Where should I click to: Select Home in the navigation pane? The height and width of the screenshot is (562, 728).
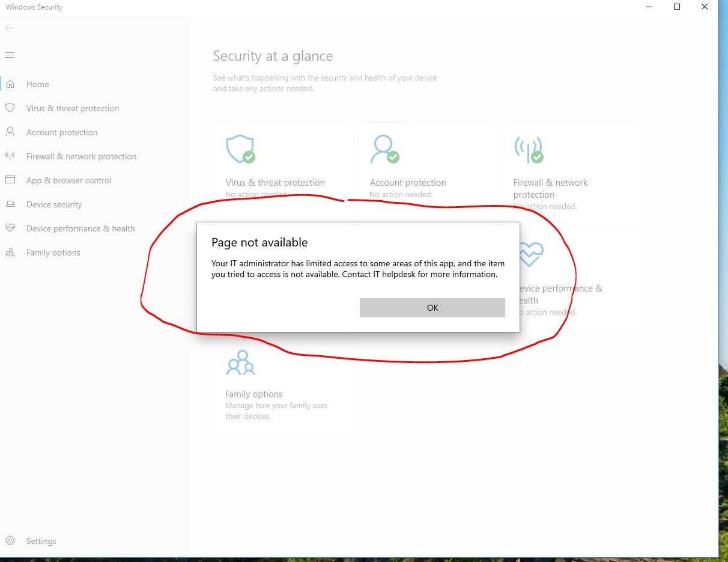point(38,84)
